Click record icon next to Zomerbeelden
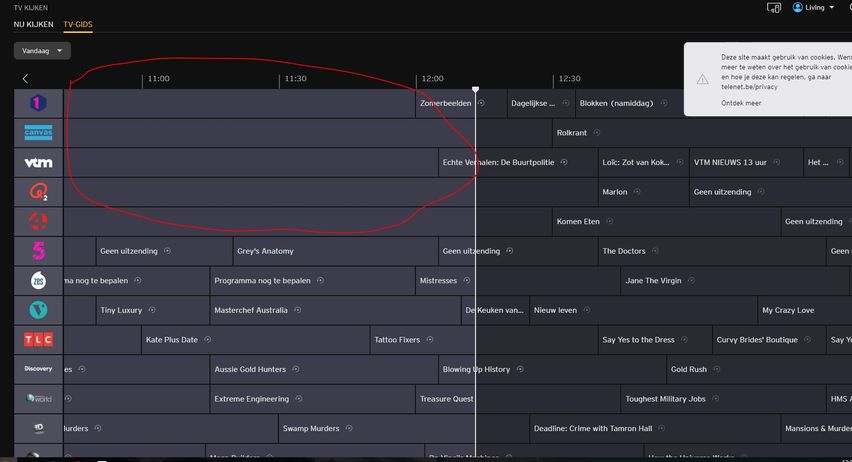The width and height of the screenshot is (852, 462). pos(481,103)
